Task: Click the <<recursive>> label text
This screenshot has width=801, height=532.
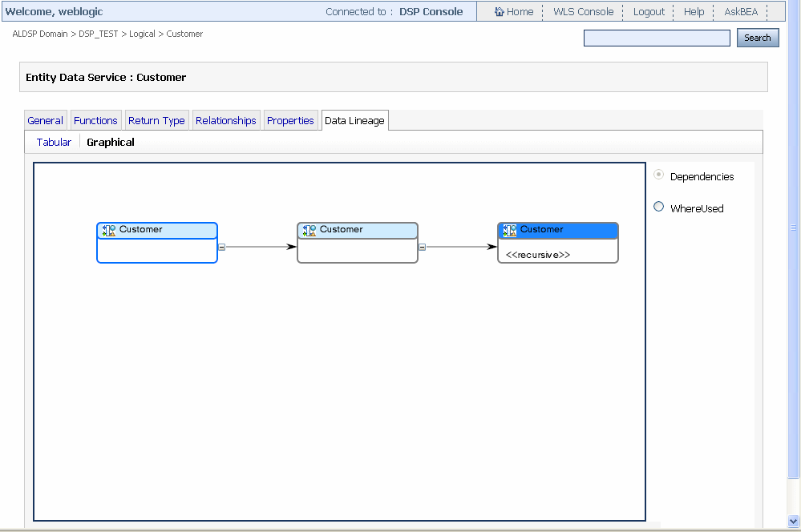Action: point(537,255)
